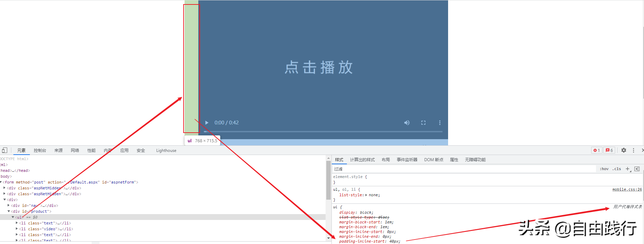The height and width of the screenshot is (244, 644).
Task: Open the mobile.css:26 source link
Action: [x=627, y=189]
